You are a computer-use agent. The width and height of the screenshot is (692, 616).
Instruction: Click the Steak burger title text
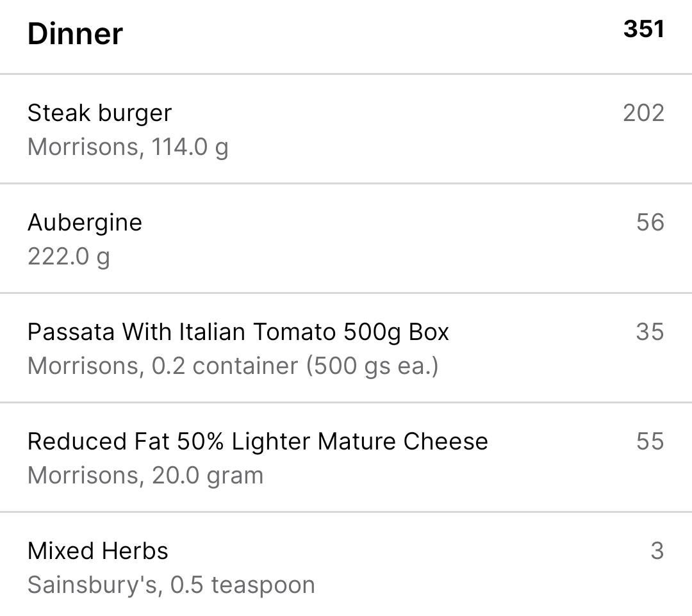pos(99,113)
